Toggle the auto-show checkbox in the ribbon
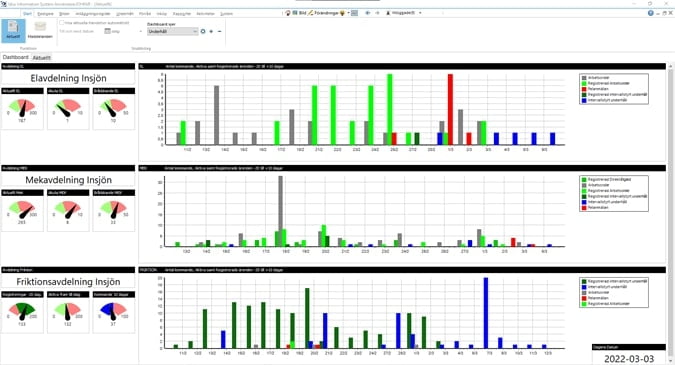The height and width of the screenshot is (365, 675). [x=62, y=23]
